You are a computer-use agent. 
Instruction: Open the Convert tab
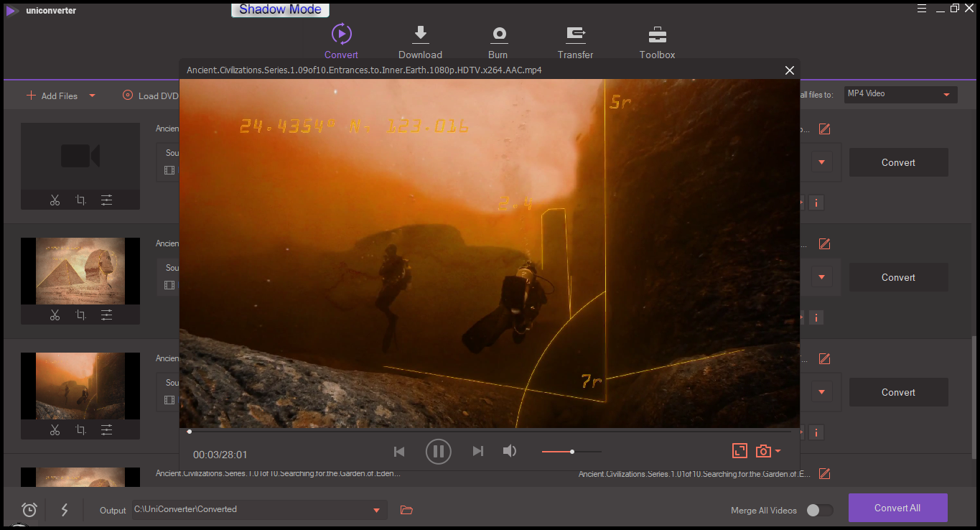pos(341,42)
